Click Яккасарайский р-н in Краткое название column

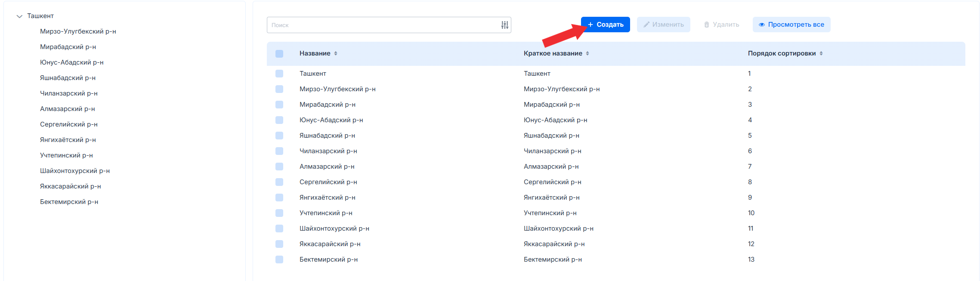click(x=554, y=244)
